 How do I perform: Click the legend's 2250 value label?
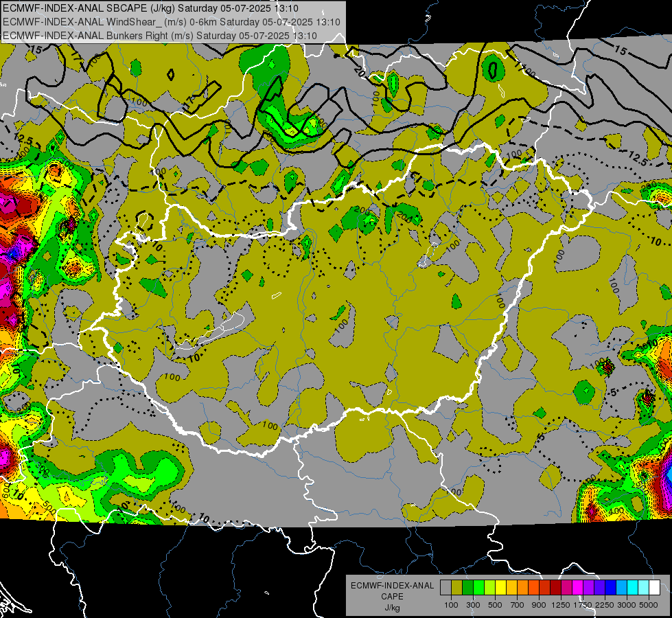[605, 605]
